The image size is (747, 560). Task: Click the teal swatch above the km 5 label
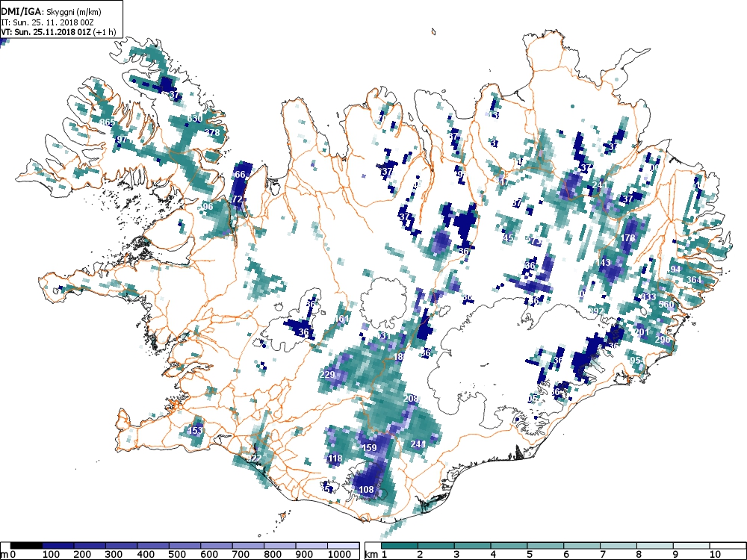(545, 546)
